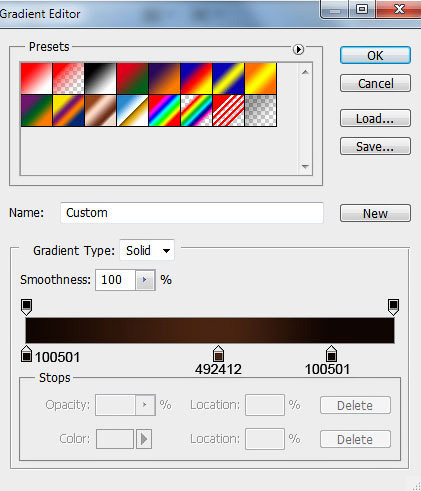Choose the red to white gradient preset
This screenshot has width=421, height=491.
[x=36, y=78]
